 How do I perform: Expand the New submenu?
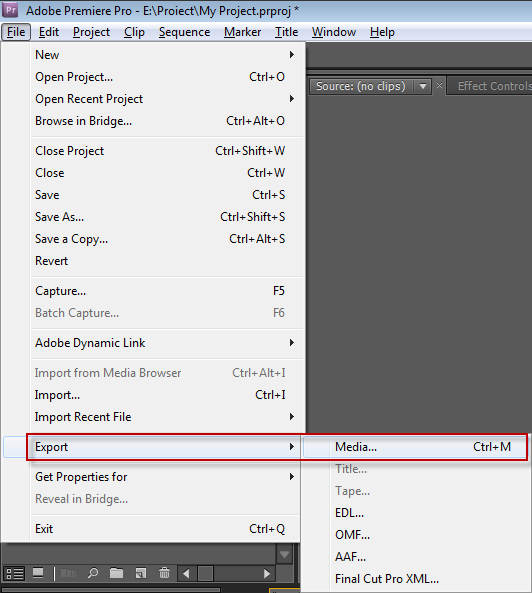(292, 54)
